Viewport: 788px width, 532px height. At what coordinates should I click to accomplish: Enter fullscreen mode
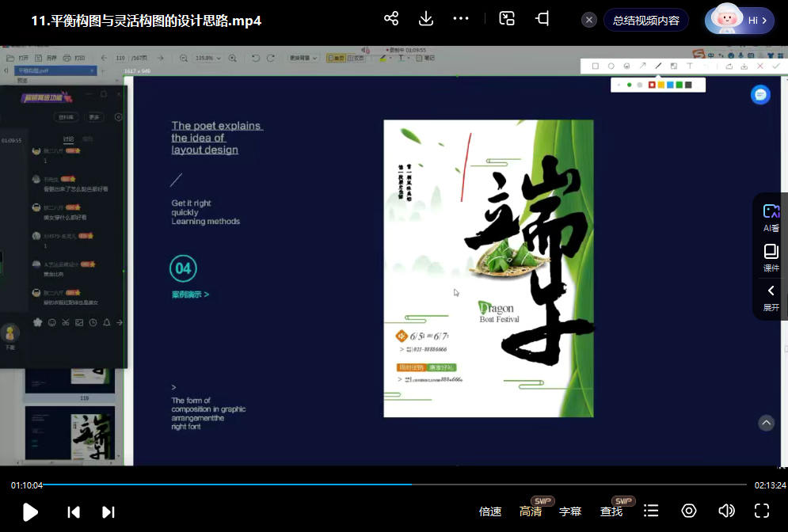[762, 511]
